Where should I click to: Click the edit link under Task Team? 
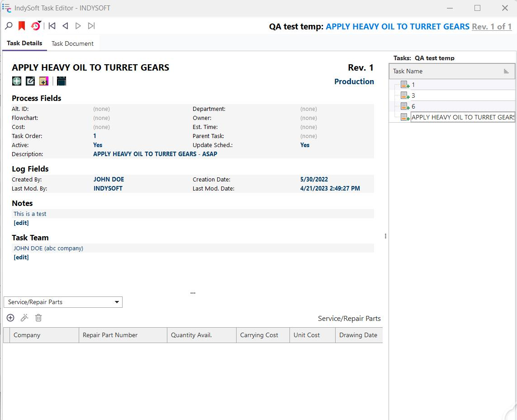(x=21, y=258)
